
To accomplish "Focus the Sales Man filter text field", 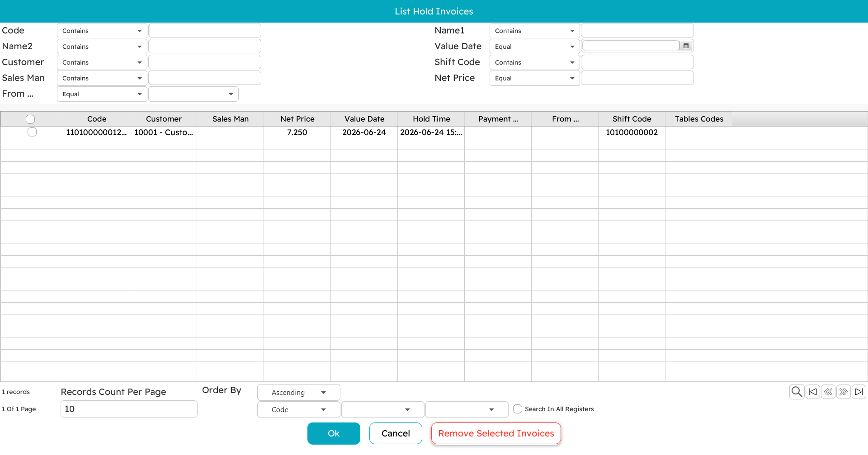I will point(205,78).
